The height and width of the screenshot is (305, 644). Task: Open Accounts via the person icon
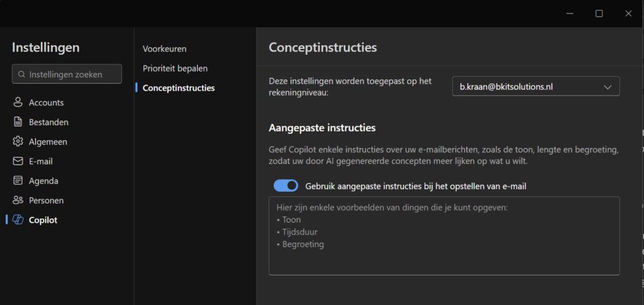[x=18, y=103]
